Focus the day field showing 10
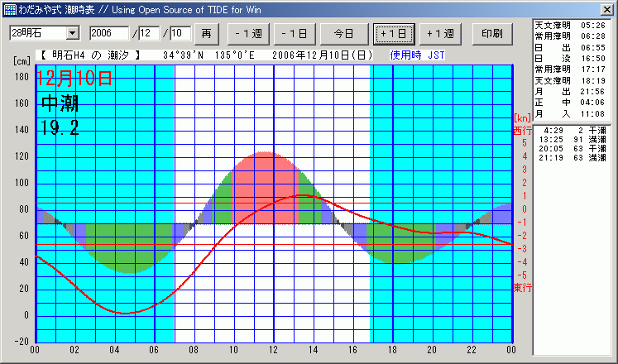 coord(180,33)
